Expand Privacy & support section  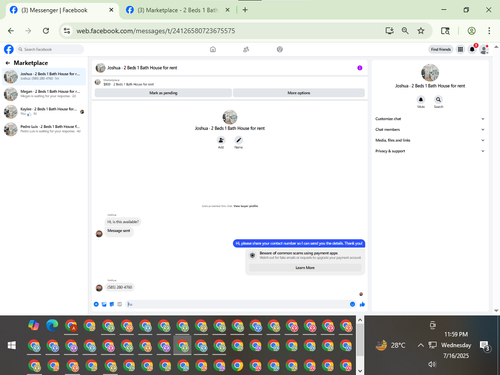(x=430, y=151)
